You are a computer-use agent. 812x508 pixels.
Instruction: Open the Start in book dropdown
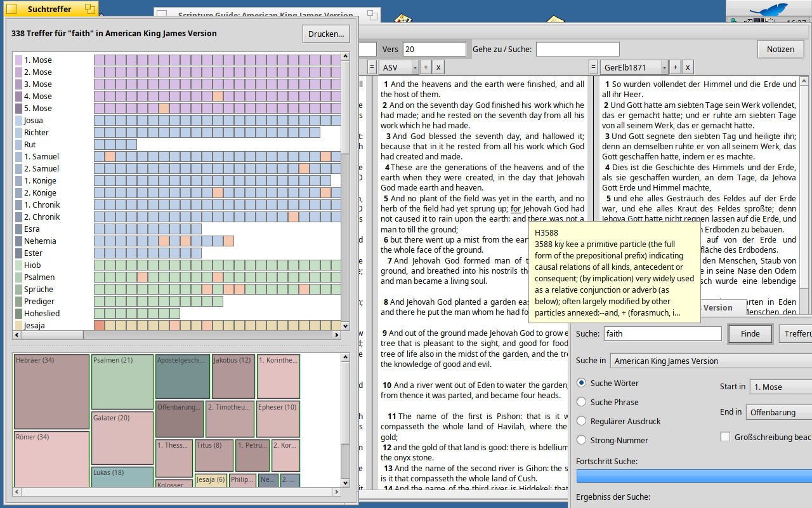click(780, 387)
